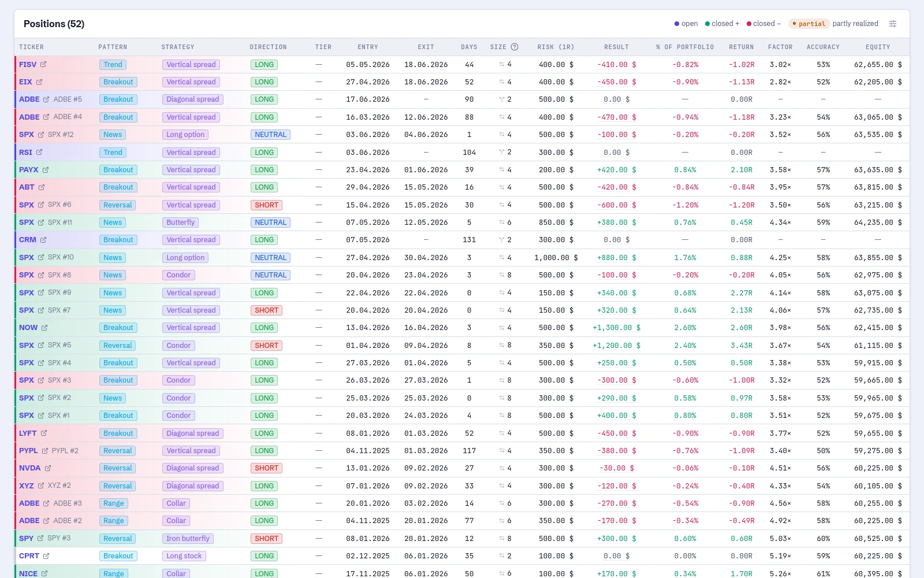Open external link icon next to ABT
Image resolution: width=924 pixels, height=578 pixels.
[x=42, y=187]
